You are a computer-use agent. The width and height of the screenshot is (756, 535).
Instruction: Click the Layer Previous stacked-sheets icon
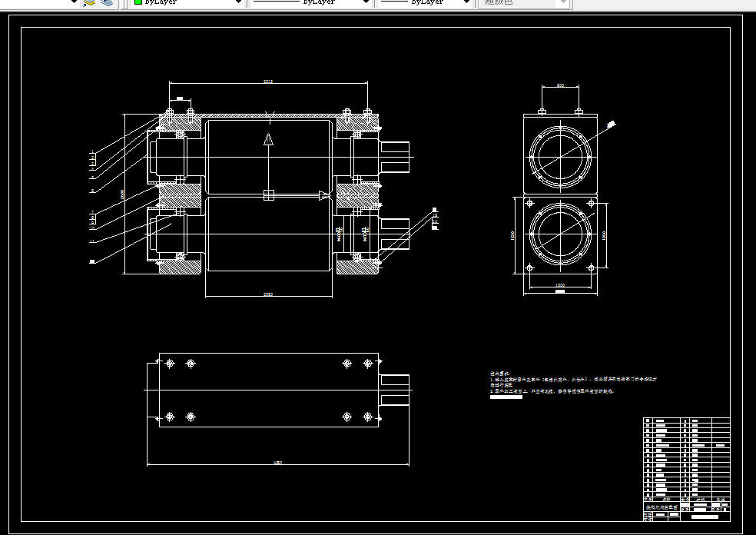(107, 2)
